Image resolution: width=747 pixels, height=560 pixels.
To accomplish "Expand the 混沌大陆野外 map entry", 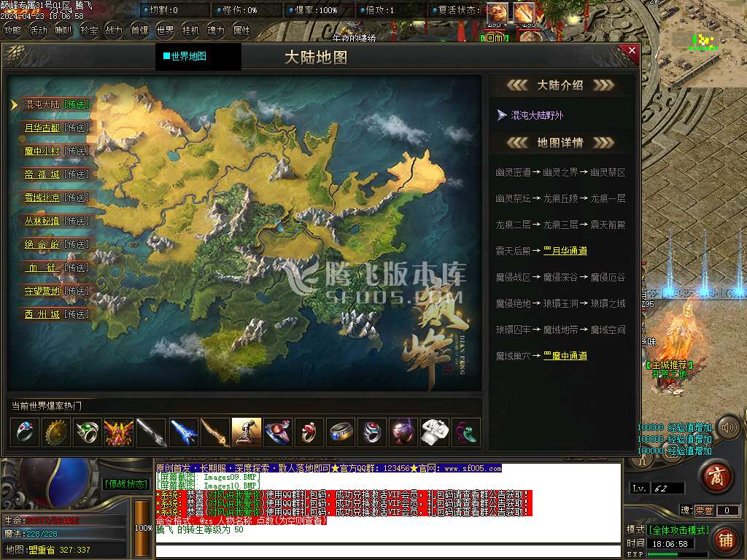I will pos(537,115).
